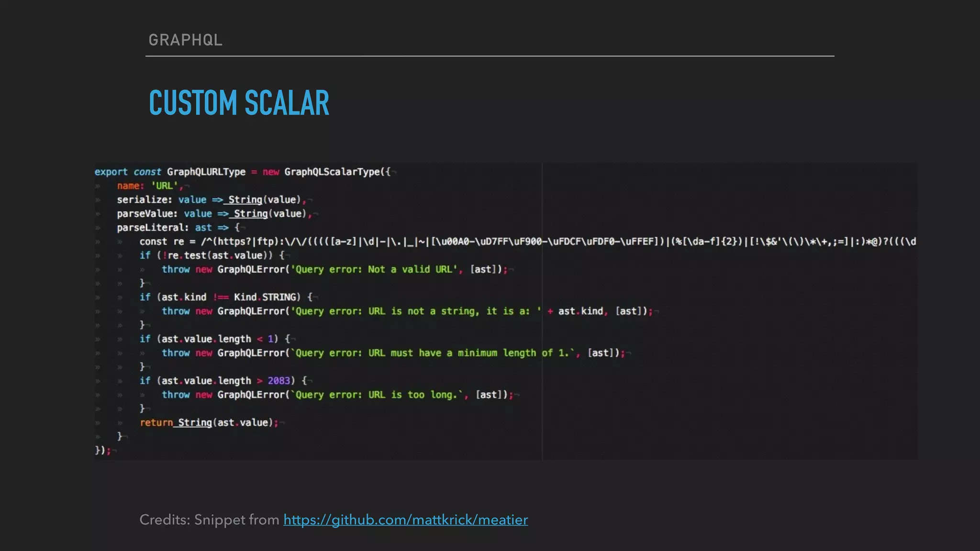Click 'URL must have a minimum length' line
The width and height of the screenshot is (980, 551).
click(393, 353)
